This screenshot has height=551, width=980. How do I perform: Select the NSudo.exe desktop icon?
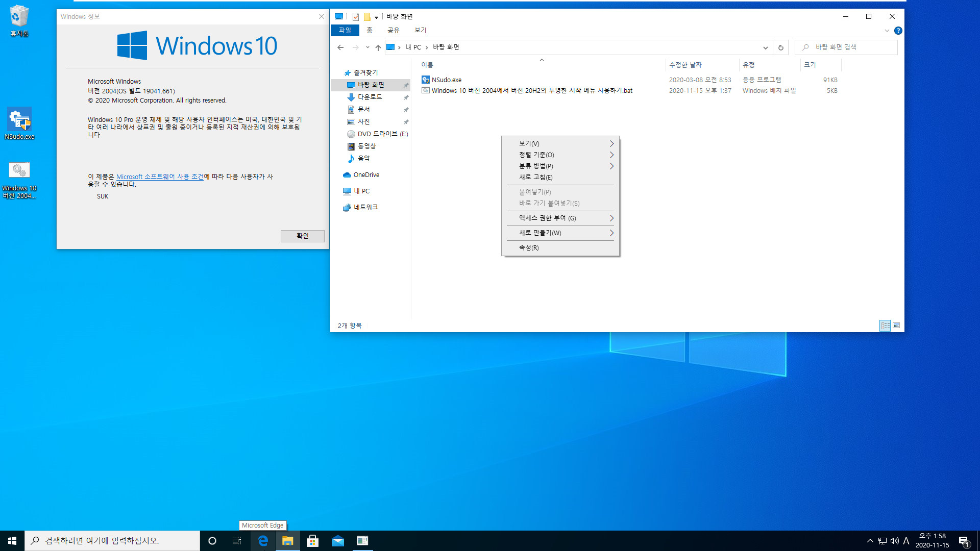[x=19, y=123]
